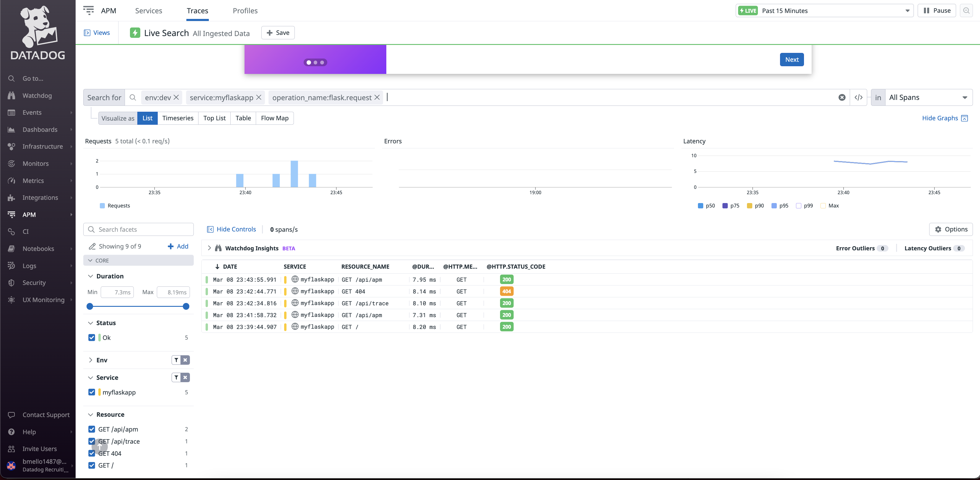Open the time range dropdown
Image resolution: width=980 pixels, height=480 pixels.
pyautogui.click(x=824, y=11)
